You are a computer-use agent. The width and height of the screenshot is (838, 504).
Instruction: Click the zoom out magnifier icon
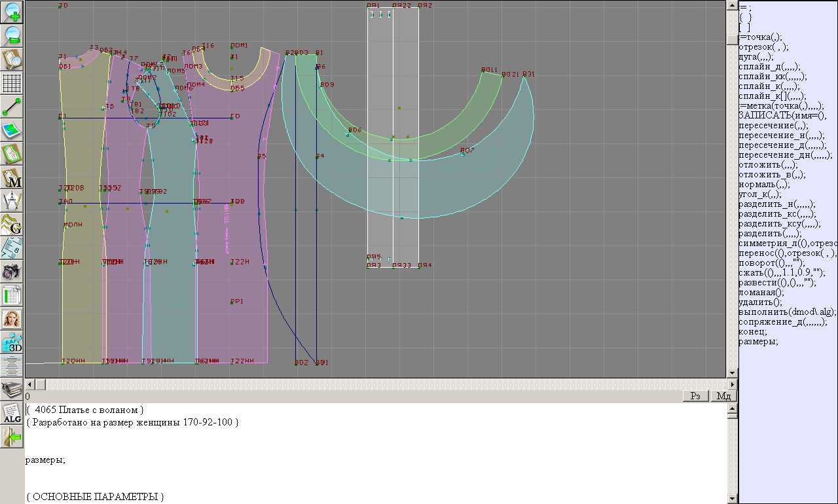pyautogui.click(x=12, y=35)
